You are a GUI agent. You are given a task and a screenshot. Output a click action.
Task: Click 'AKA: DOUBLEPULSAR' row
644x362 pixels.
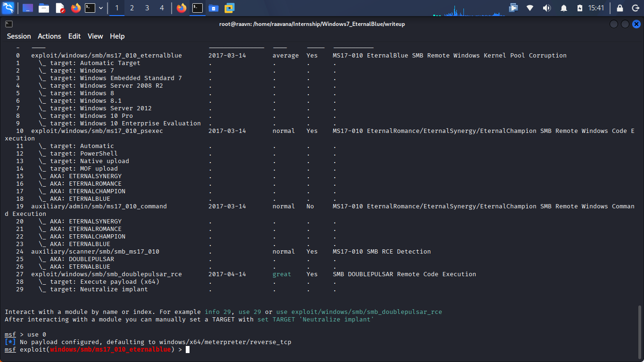(x=76, y=259)
